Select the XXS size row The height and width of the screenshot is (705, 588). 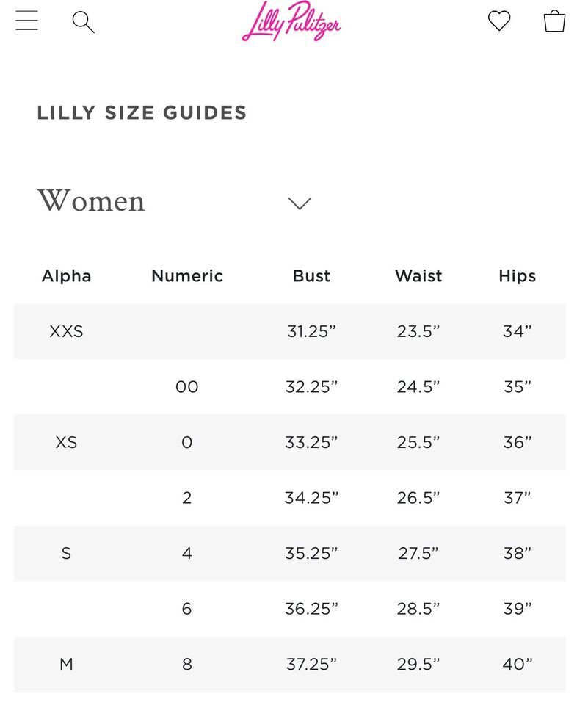coord(290,331)
